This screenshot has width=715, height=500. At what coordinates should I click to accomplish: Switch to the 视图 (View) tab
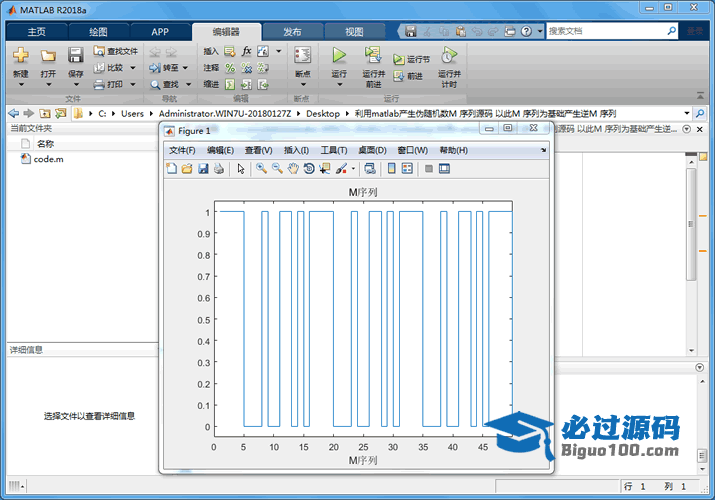[x=354, y=32]
